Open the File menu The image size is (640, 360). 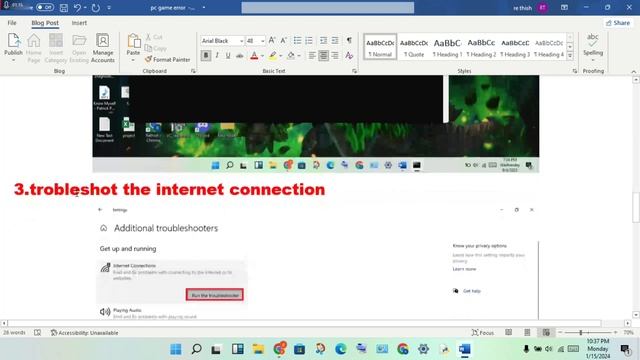point(12,23)
